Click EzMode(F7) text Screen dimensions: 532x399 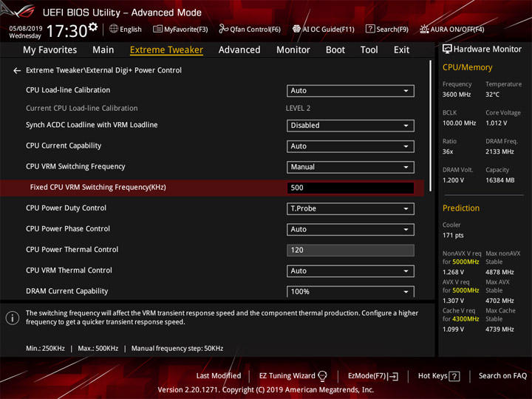pos(366,376)
